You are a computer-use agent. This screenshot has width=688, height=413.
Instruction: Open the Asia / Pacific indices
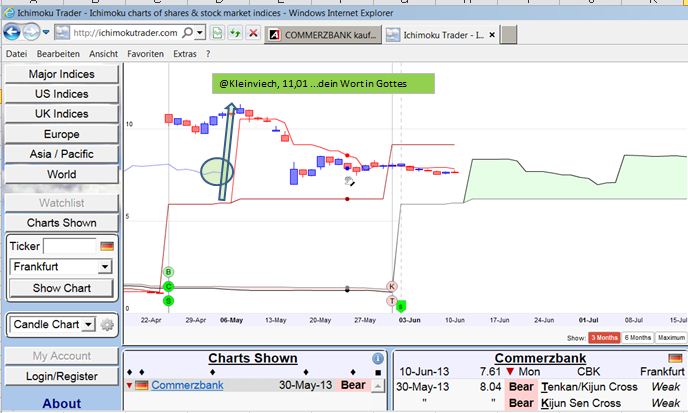tap(61, 154)
